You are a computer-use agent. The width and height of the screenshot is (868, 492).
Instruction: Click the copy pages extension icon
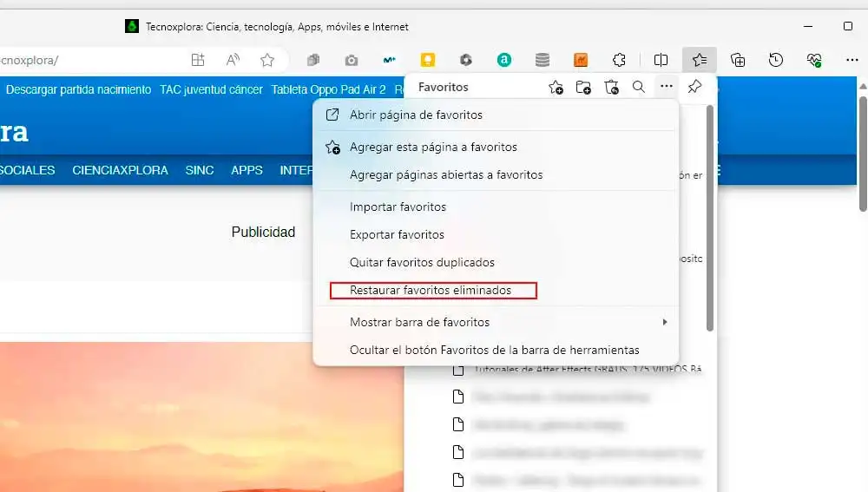click(313, 60)
